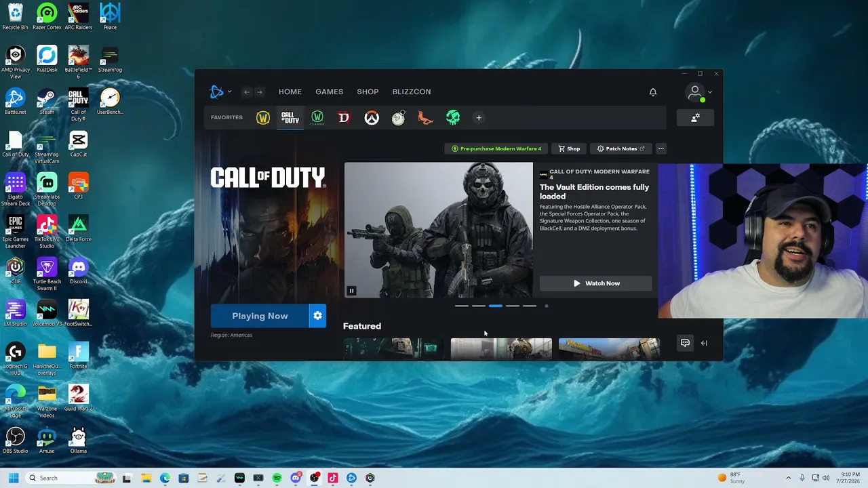
Task: Go to the HOME tab
Action: 290,91
